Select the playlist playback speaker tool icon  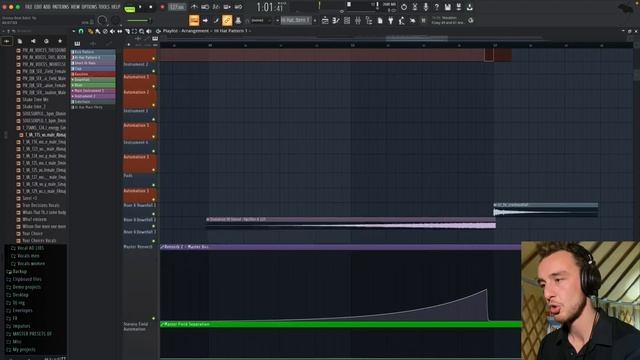(x=149, y=31)
